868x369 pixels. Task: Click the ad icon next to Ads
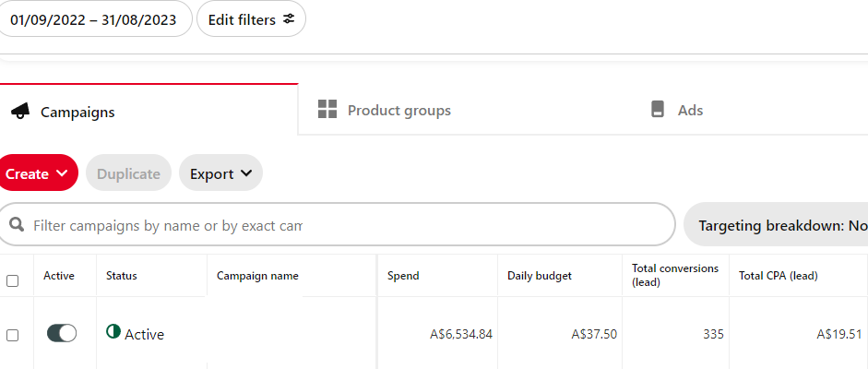coord(657,109)
